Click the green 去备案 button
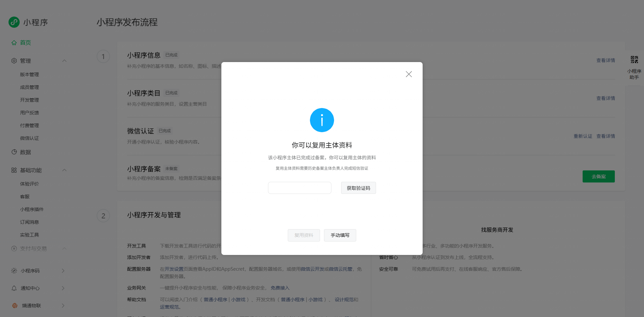The image size is (644, 317). click(599, 176)
